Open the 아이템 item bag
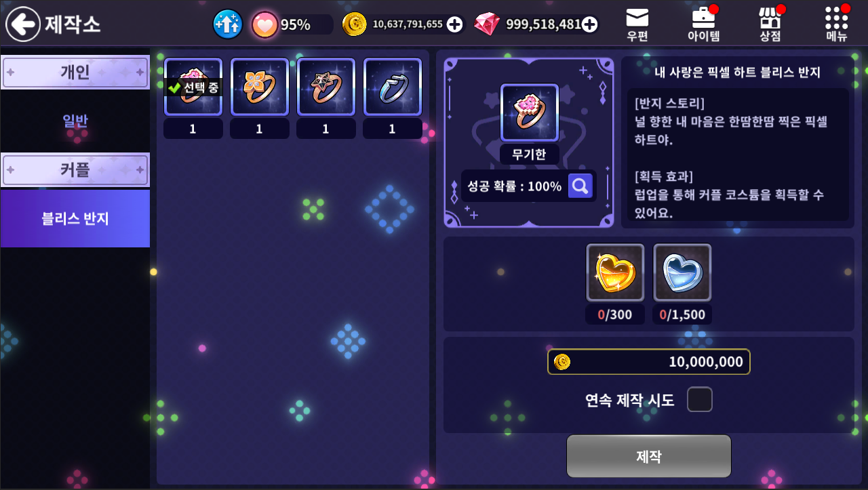868x490 pixels. [703, 24]
